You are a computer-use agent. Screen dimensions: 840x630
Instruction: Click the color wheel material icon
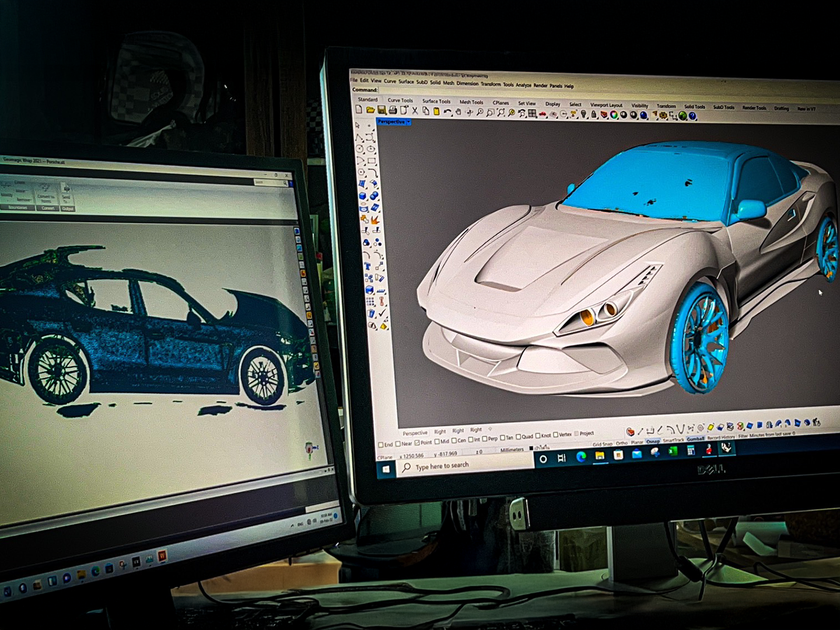(614, 115)
